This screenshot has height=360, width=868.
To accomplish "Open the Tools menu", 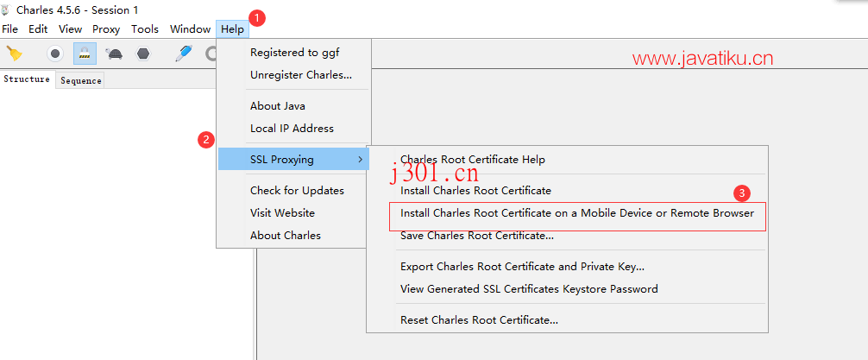I will pos(145,29).
